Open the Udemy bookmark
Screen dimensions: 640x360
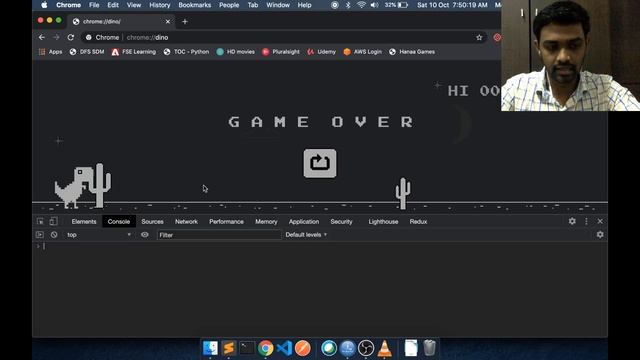322,52
